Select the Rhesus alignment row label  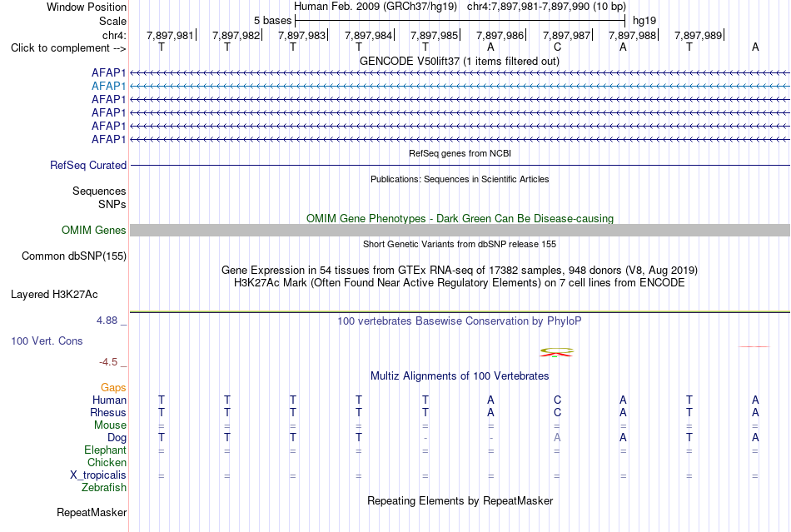[x=108, y=412]
